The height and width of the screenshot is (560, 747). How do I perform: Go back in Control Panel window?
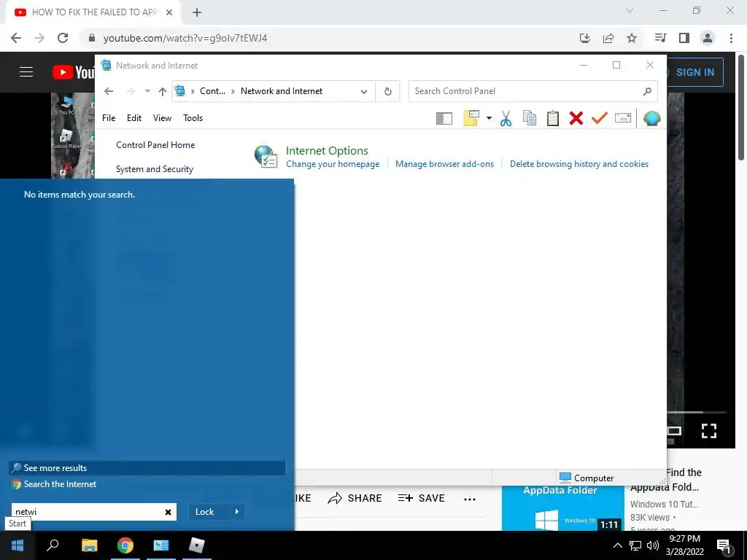click(x=109, y=91)
